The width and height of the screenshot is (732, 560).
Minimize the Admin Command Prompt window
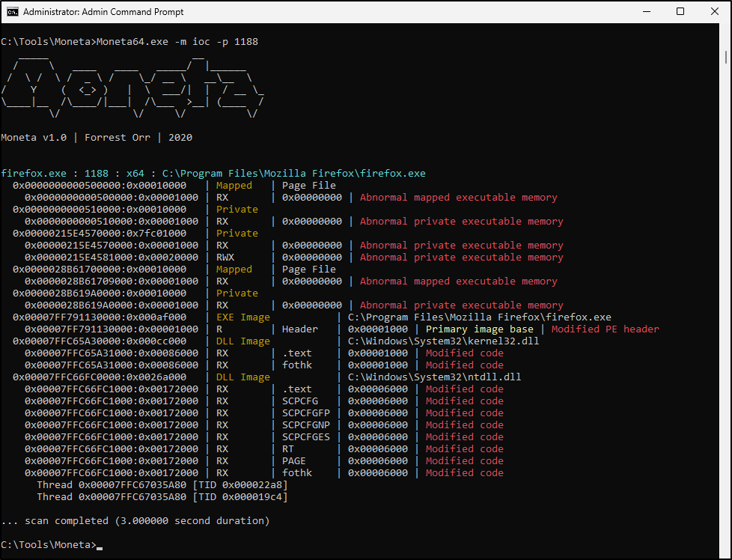tap(647, 12)
